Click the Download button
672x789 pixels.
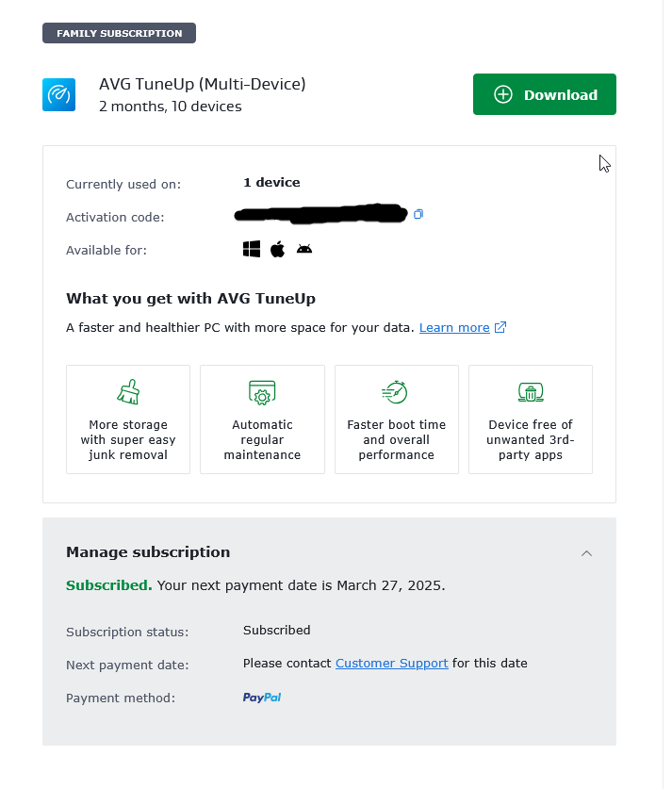[x=544, y=94]
